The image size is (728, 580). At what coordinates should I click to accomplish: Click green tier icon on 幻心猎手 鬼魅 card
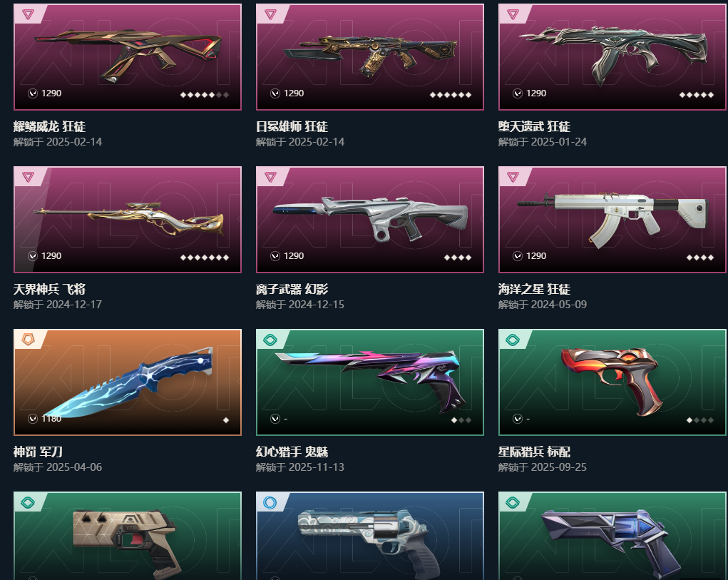pos(270,340)
